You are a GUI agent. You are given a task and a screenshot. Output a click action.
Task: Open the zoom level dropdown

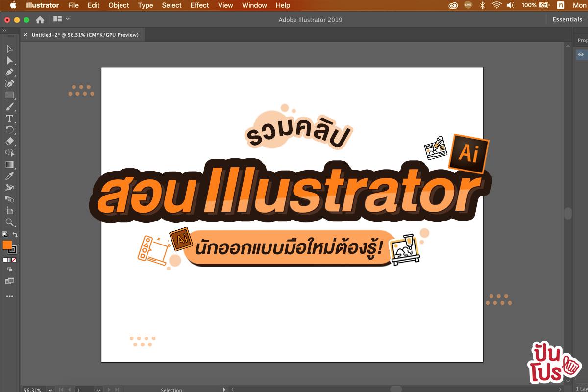click(50, 390)
